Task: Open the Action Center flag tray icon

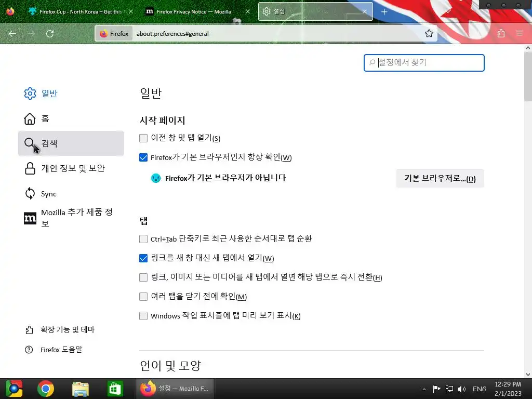Action: [436, 389]
